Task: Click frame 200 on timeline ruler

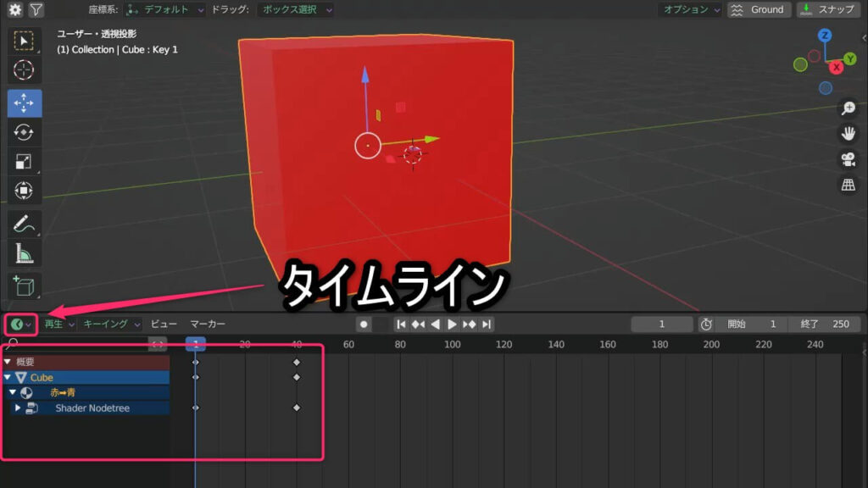Action: coord(711,344)
